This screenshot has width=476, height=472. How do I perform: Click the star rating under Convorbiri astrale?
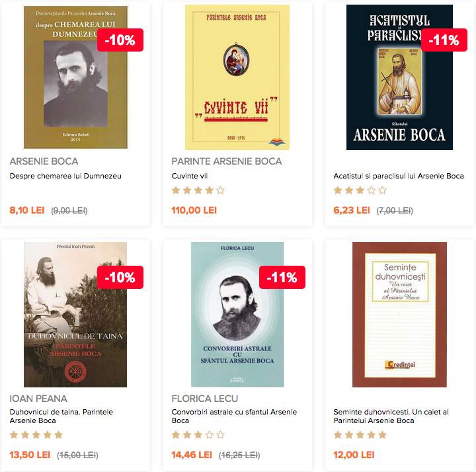click(x=198, y=435)
